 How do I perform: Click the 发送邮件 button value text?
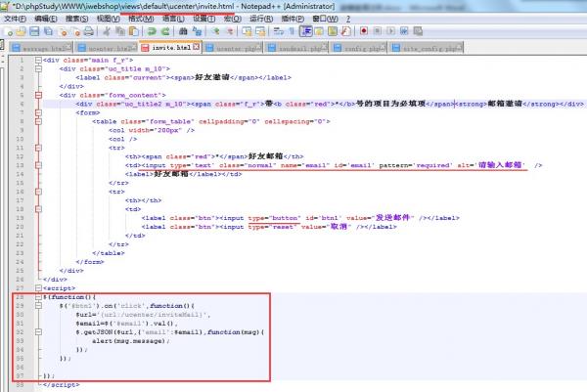(x=392, y=218)
